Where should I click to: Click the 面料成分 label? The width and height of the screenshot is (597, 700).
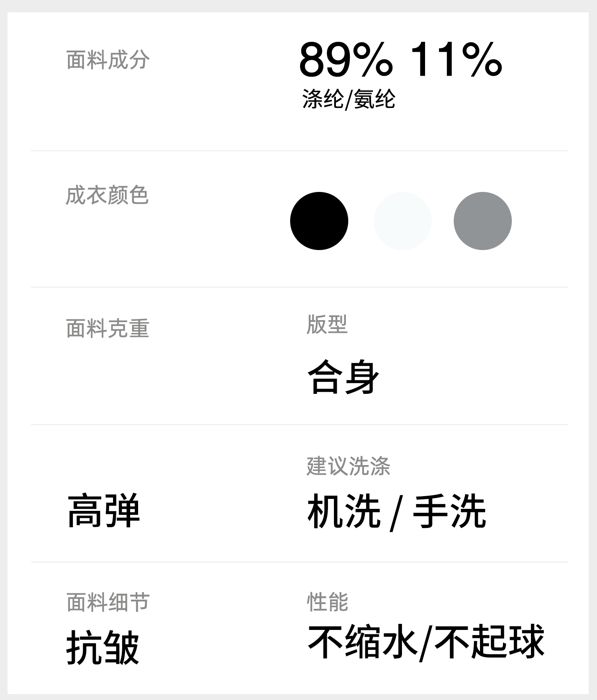(108, 60)
